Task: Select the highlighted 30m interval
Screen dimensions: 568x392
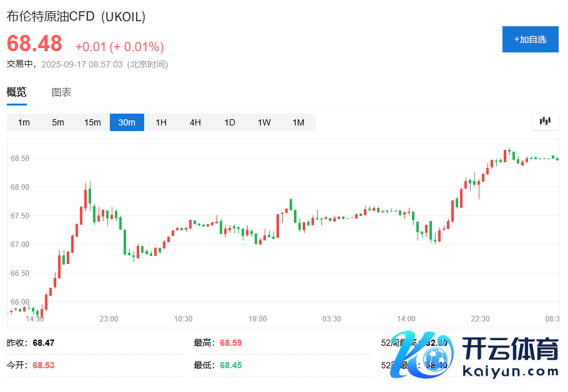Action: (x=127, y=122)
